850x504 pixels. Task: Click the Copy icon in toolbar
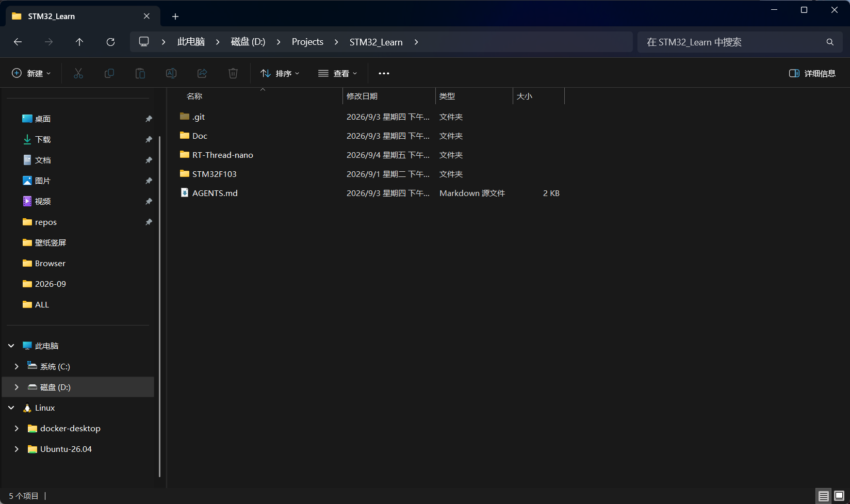pyautogui.click(x=109, y=73)
